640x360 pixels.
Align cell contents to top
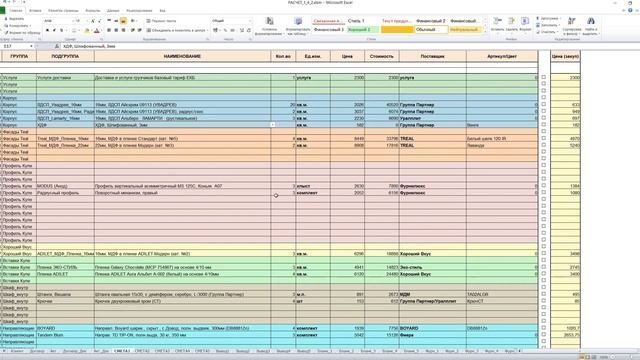[109, 21]
